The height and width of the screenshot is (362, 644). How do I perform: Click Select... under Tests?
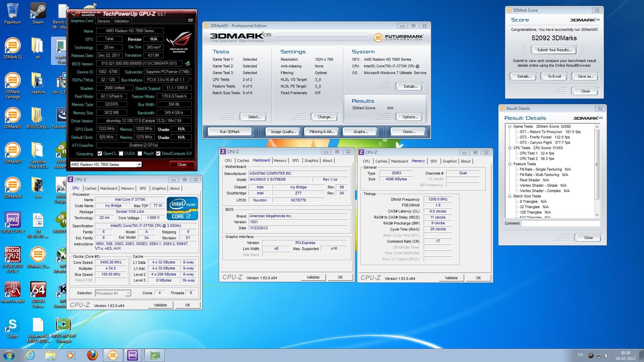(254, 117)
